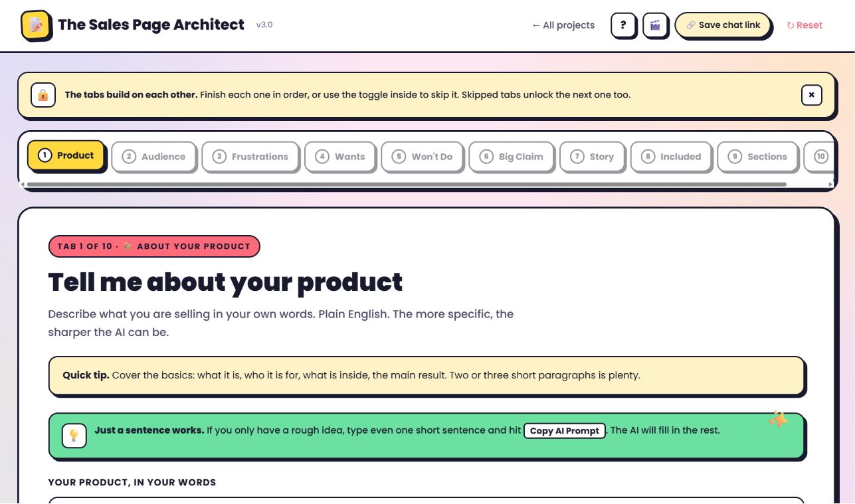Image resolution: width=855 pixels, height=504 pixels.
Task: Click the Reset link
Action: tap(805, 25)
